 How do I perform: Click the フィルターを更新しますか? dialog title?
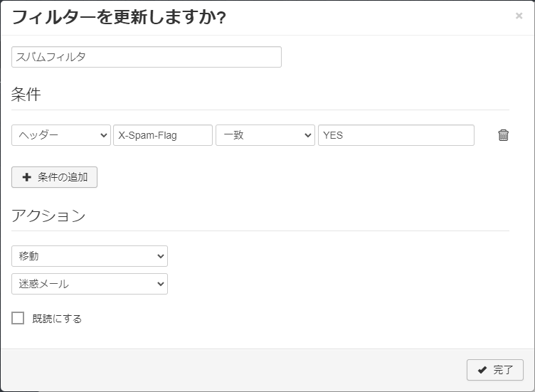pos(119,17)
